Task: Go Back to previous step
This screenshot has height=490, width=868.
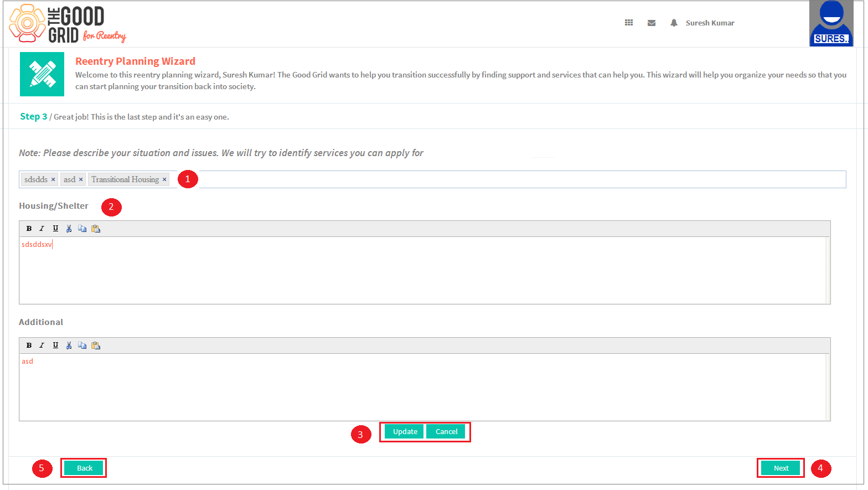Action: 84,468
